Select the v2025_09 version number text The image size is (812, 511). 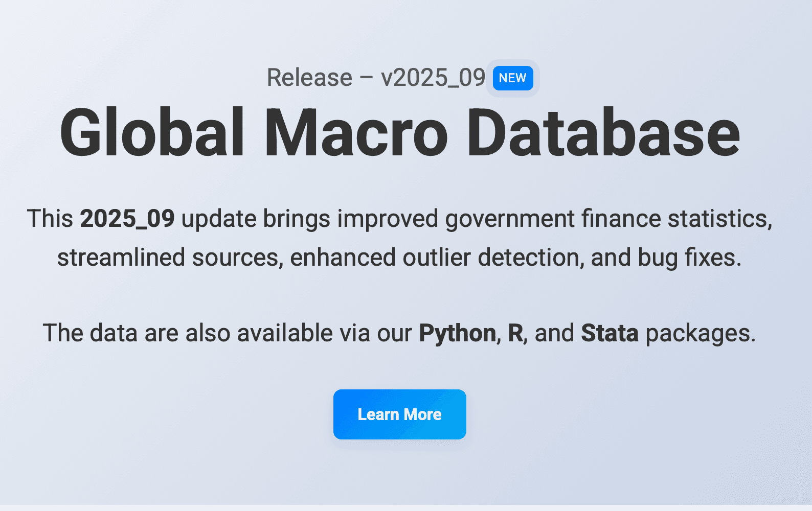pos(432,78)
